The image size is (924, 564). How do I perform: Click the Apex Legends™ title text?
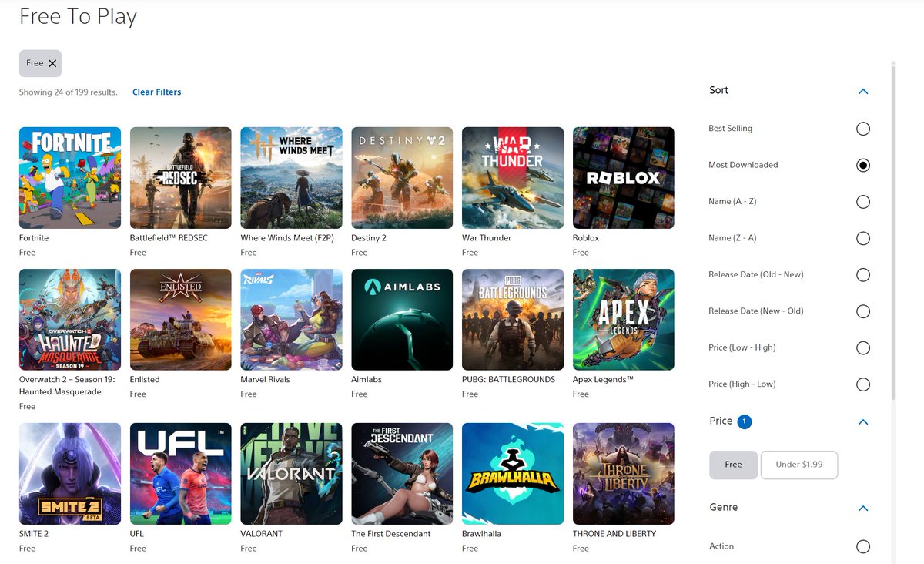coord(603,380)
